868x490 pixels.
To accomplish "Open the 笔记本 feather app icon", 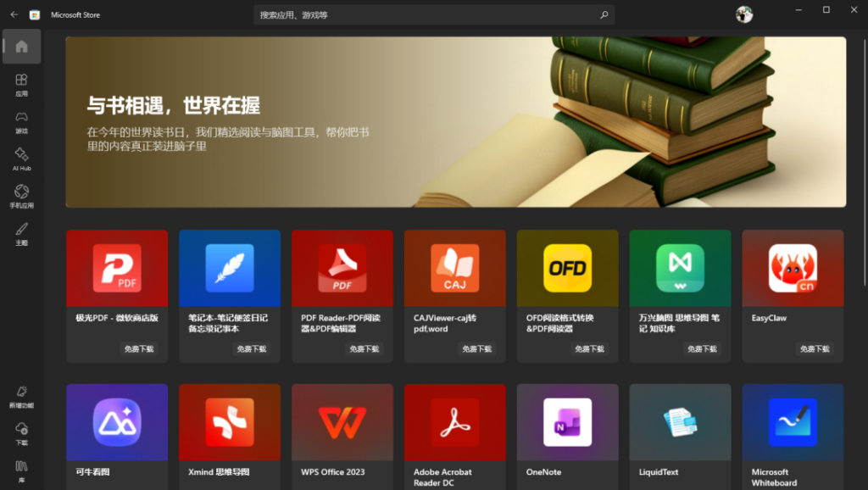I will 230,268.
